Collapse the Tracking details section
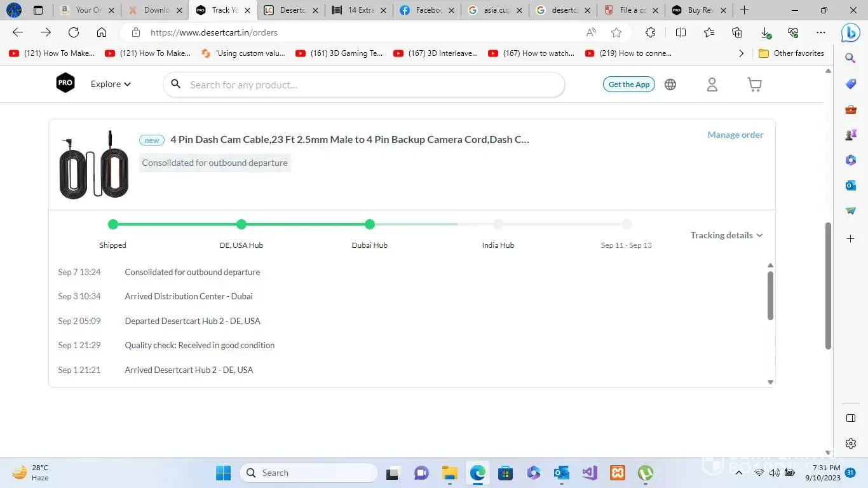868x488 pixels. click(727, 235)
